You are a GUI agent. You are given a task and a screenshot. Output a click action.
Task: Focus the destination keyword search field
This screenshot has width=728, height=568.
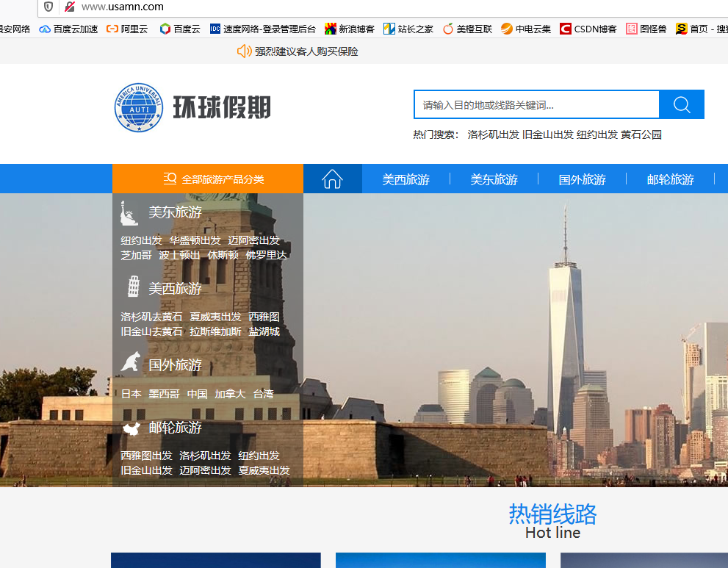point(536,104)
